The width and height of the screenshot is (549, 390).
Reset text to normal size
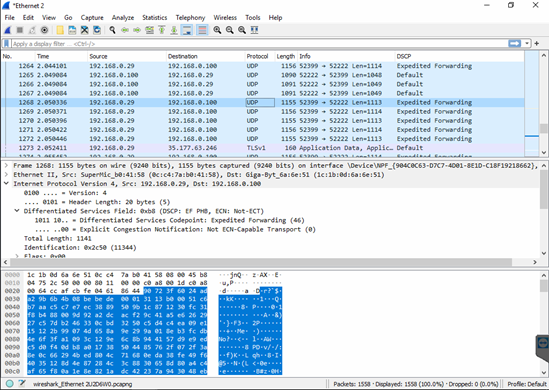(x=242, y=30)
